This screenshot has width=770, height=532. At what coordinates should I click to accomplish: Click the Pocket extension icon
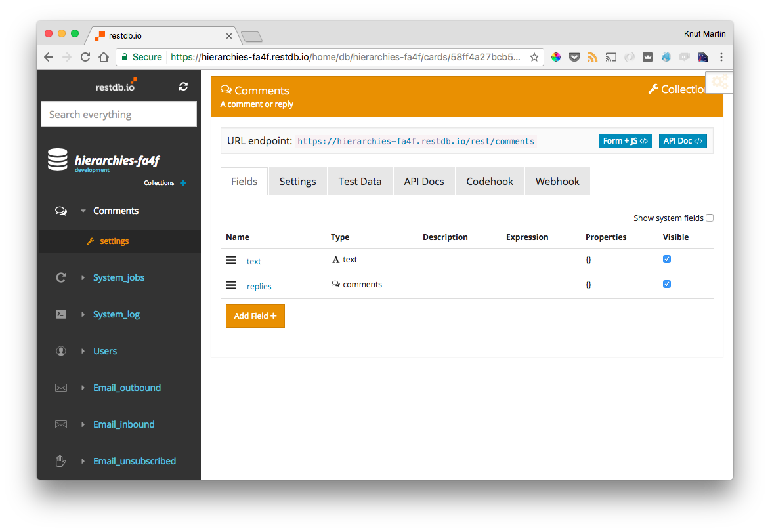tap(574, 58)
